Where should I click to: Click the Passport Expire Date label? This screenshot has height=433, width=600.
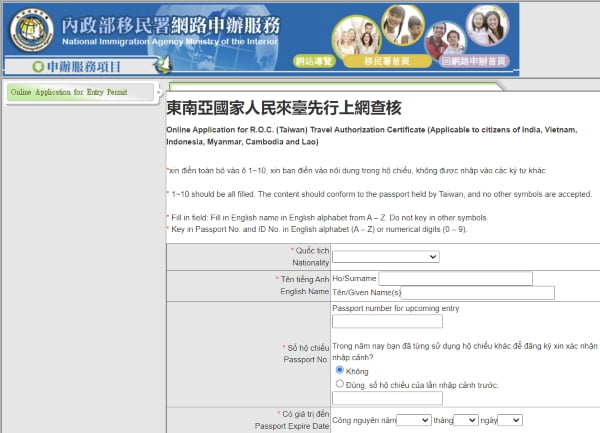[292, 426]
